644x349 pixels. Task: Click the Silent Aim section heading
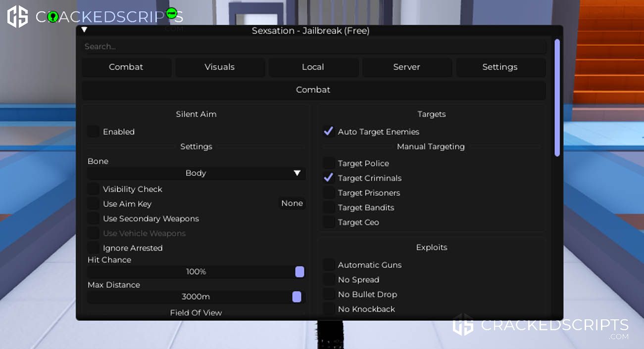click(x=197, y=114)
